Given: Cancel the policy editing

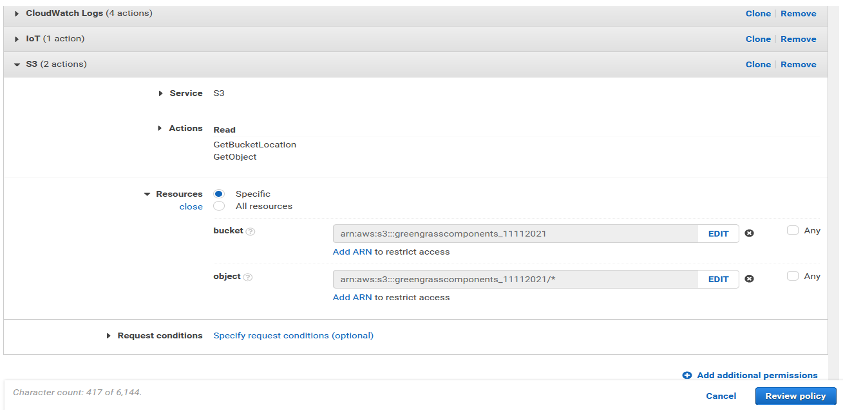Looking at the screenshot, I should [x=721, y=396].
